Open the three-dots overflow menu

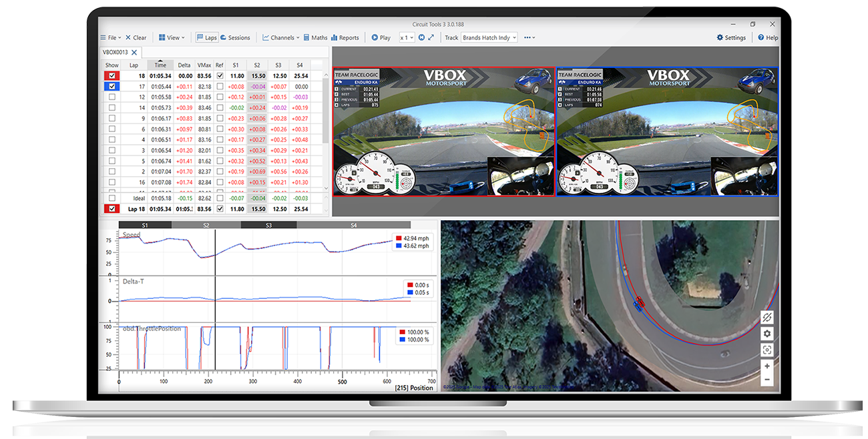click(529, 38)
